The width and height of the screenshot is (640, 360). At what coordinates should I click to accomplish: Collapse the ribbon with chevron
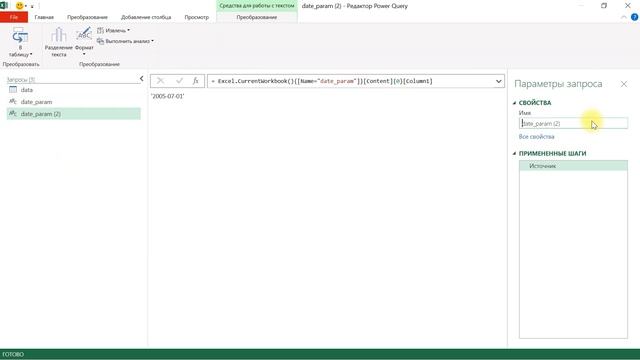click(x=623, y=17)
